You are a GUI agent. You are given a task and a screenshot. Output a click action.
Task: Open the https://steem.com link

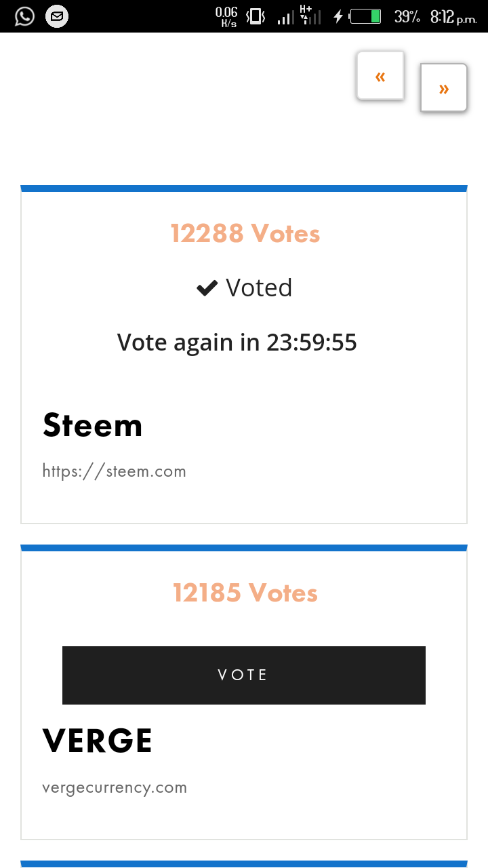pos(114,471)
